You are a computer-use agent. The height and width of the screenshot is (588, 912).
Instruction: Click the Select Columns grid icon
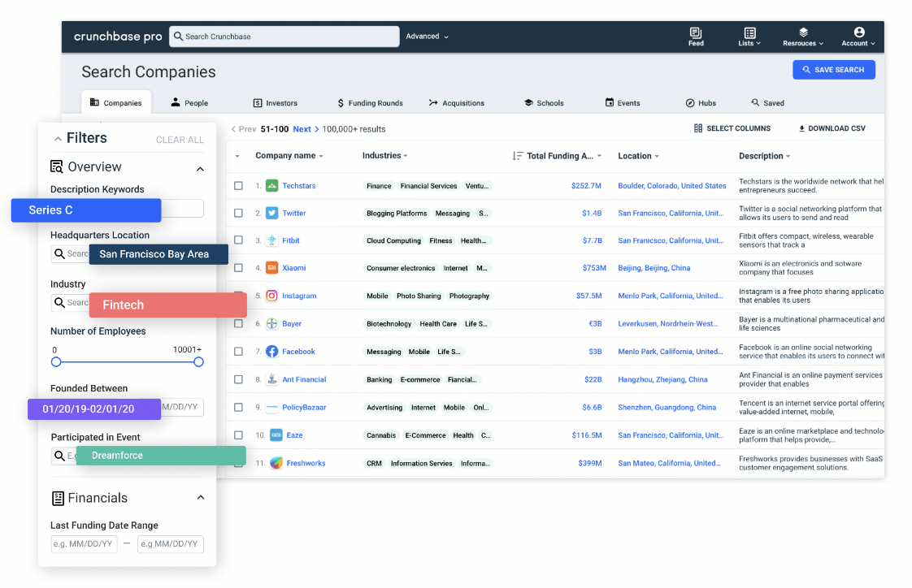pos(698,128)
